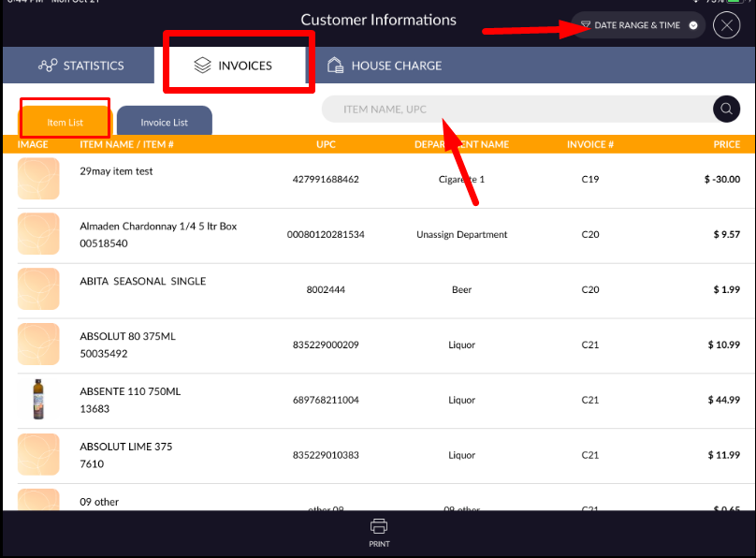This screenshot has height=558, width=756.
Task: Open ABSENTE 110 750ML bottle image
Action: coord(38,400)
